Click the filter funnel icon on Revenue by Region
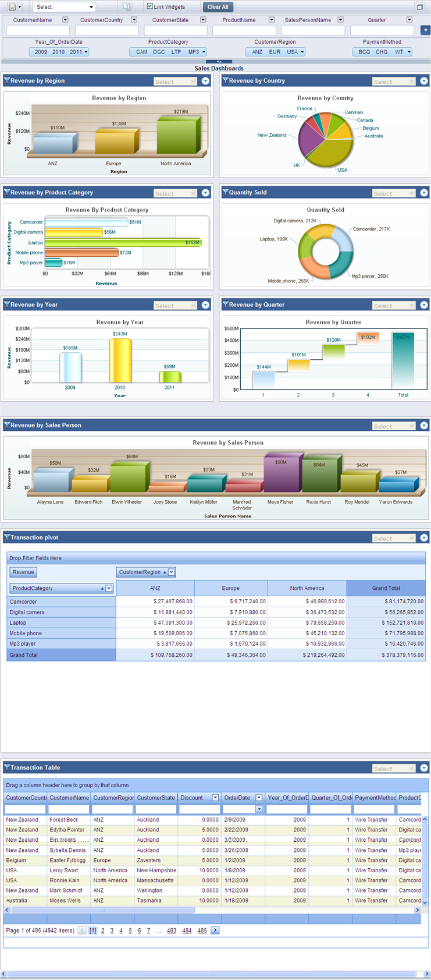This screenshot has height=980, width=431. pos(7,81)
